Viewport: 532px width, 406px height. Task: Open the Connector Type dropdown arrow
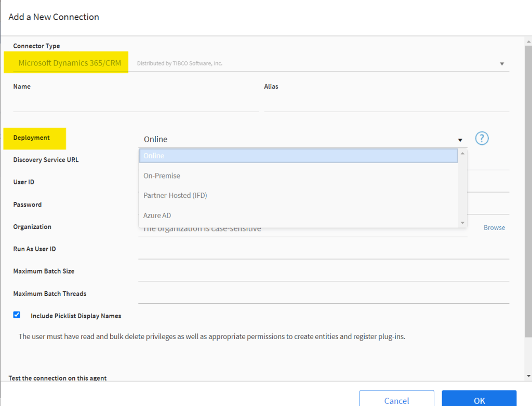502,64
